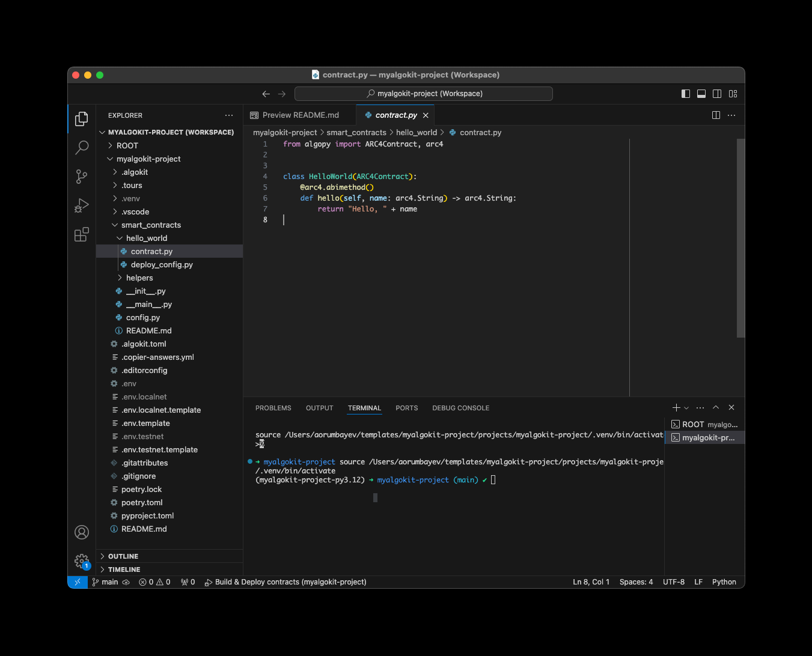Toggle the bottom panel visibility

click(x=701, y=94)
